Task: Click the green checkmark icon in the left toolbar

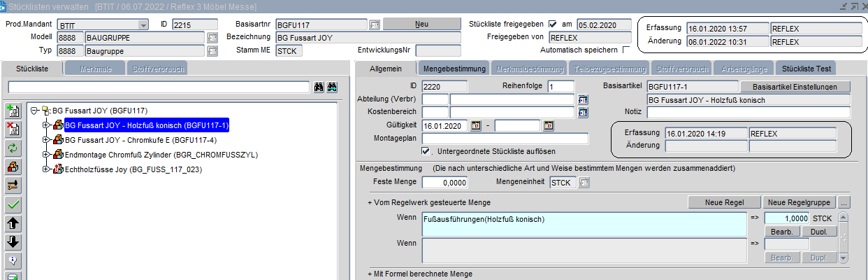Action: (x=13, y=204)
